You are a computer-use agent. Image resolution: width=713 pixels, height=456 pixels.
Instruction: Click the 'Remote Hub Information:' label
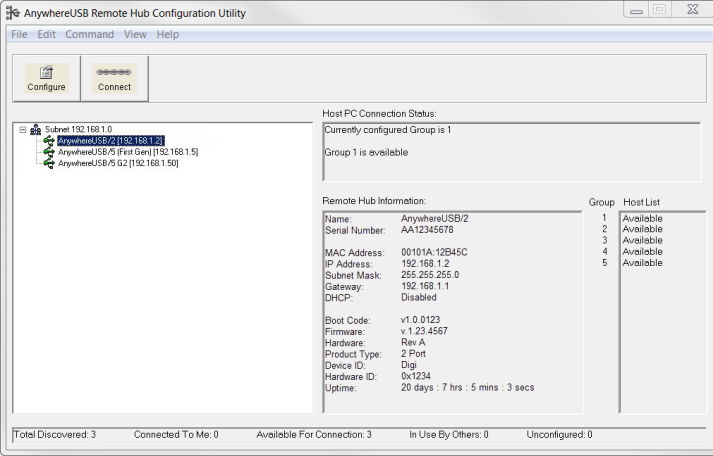374,201
